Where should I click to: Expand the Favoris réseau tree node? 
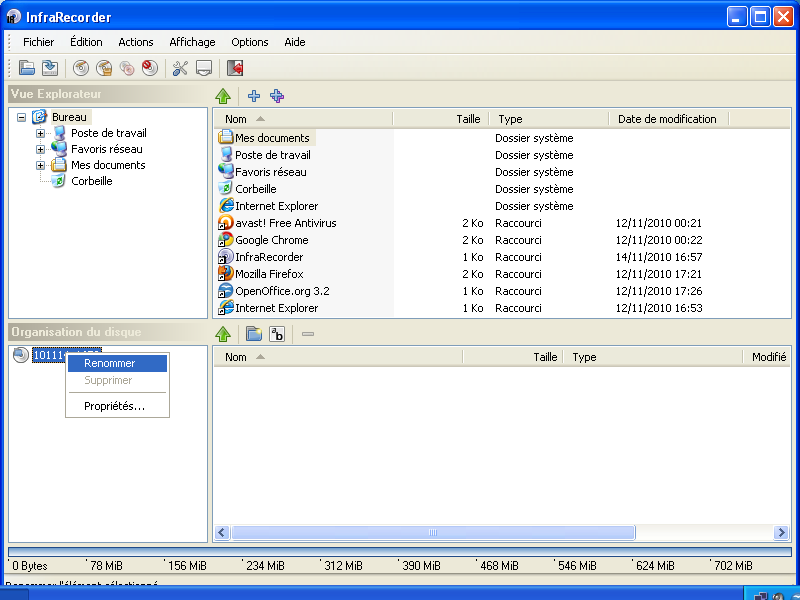click(40, 149)
